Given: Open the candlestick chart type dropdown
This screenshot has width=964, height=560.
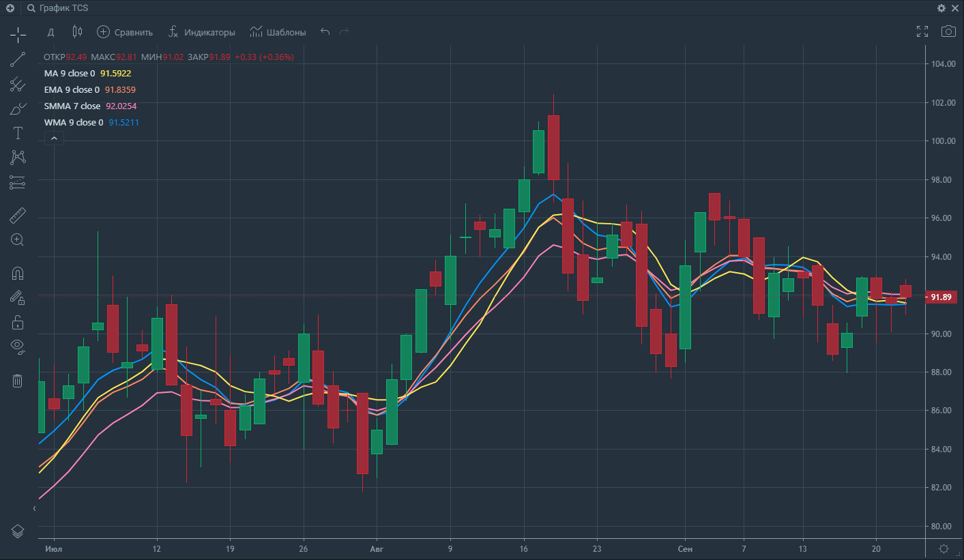Looking at the screenshot, I should (x=76, y=32).
